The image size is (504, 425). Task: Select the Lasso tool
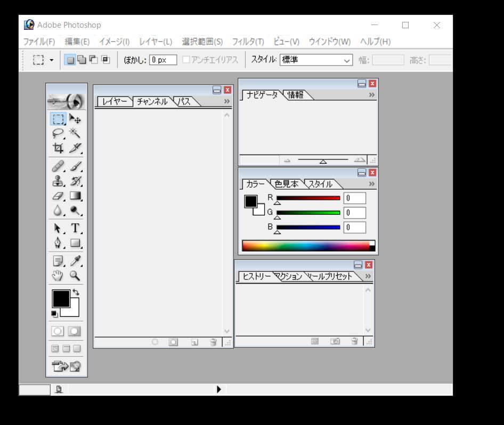pyautogui.click(x=58, y=133)
